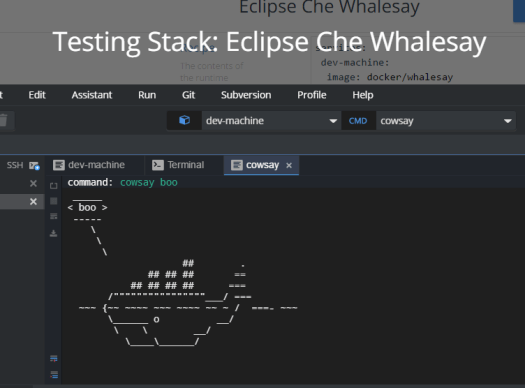Click the stop process square icon

click(x=54, y=201)
